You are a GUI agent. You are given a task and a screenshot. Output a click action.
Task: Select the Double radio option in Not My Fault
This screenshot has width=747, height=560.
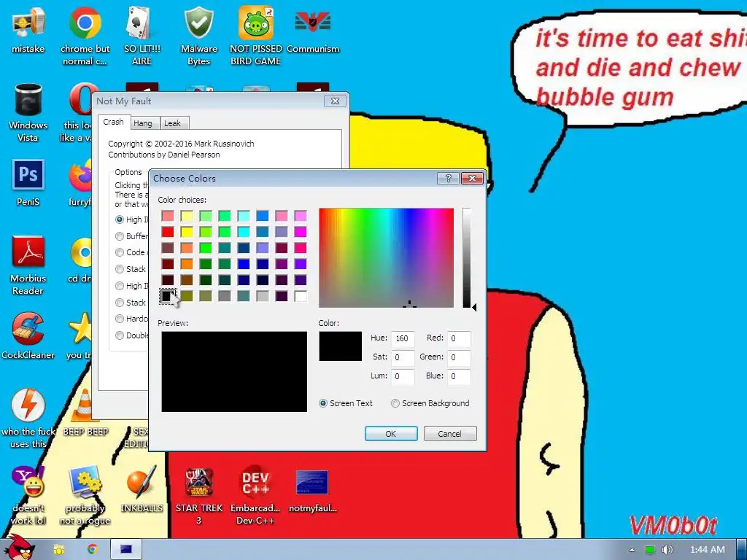click(120, 335)
